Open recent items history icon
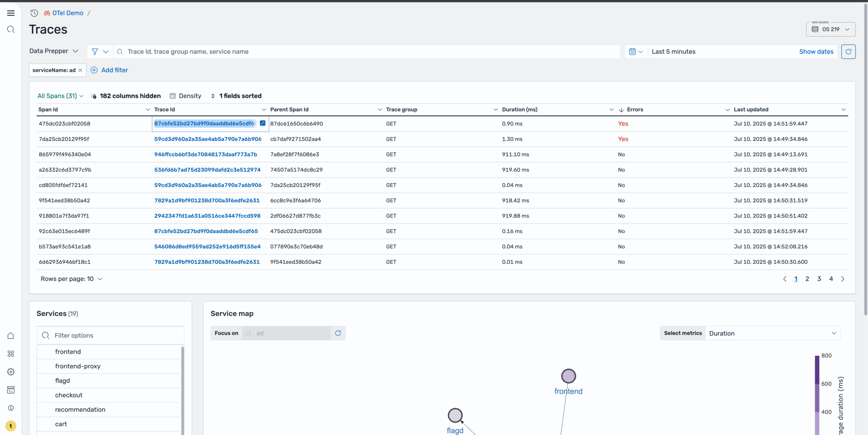Viewport: 868px width, 435px height. tap(34, 13)
